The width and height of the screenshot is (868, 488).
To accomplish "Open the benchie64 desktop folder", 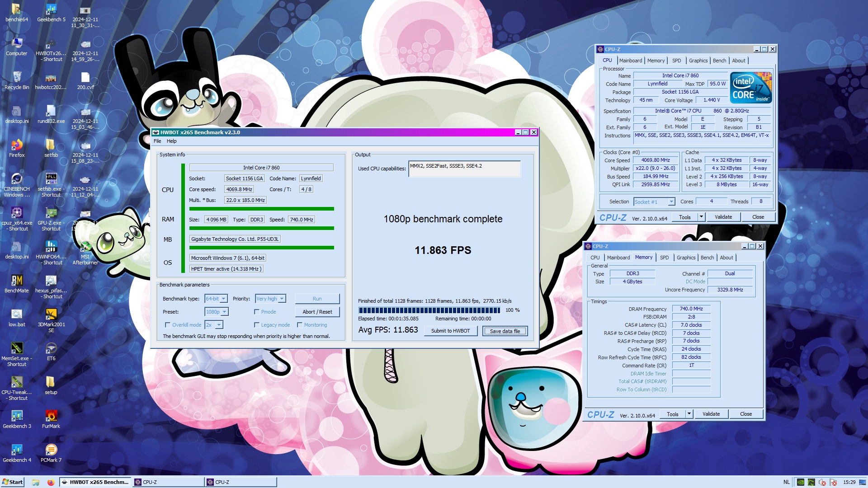I will [x=17, y=12].
